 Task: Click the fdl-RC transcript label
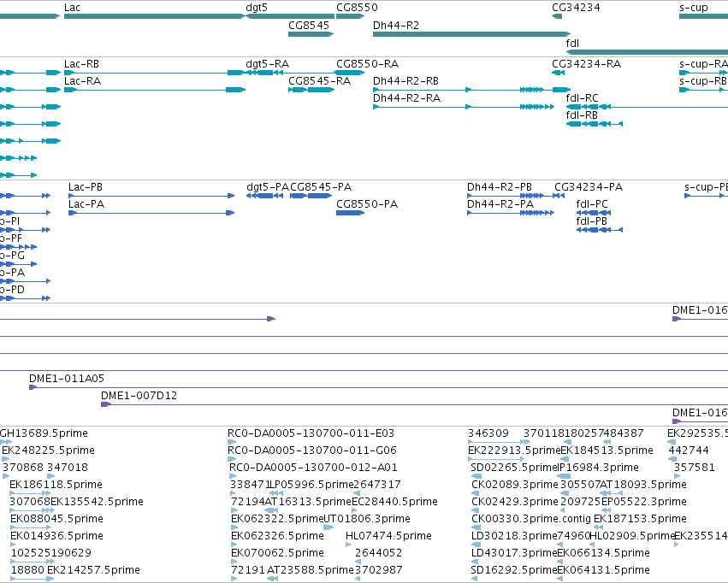[583, 98]
